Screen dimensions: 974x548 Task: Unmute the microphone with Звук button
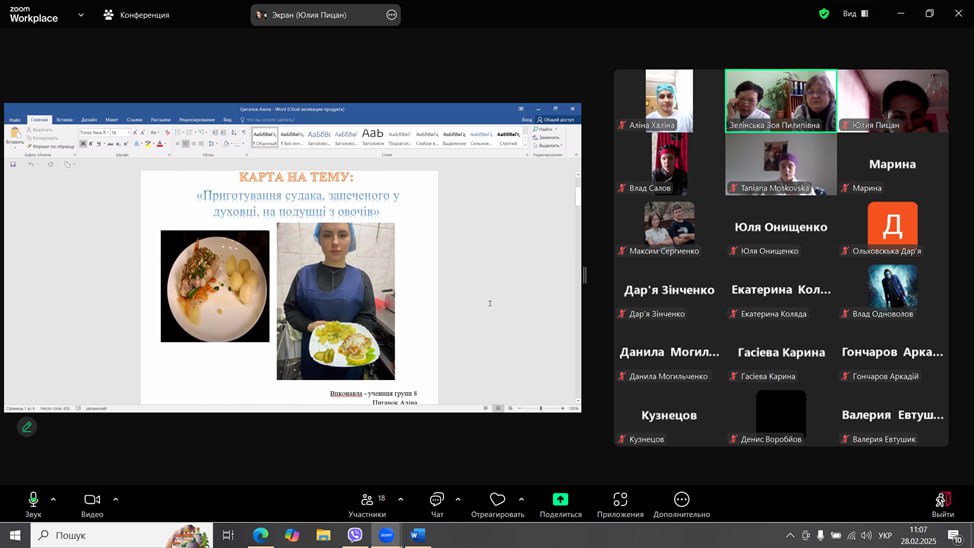tap(33, 501)
